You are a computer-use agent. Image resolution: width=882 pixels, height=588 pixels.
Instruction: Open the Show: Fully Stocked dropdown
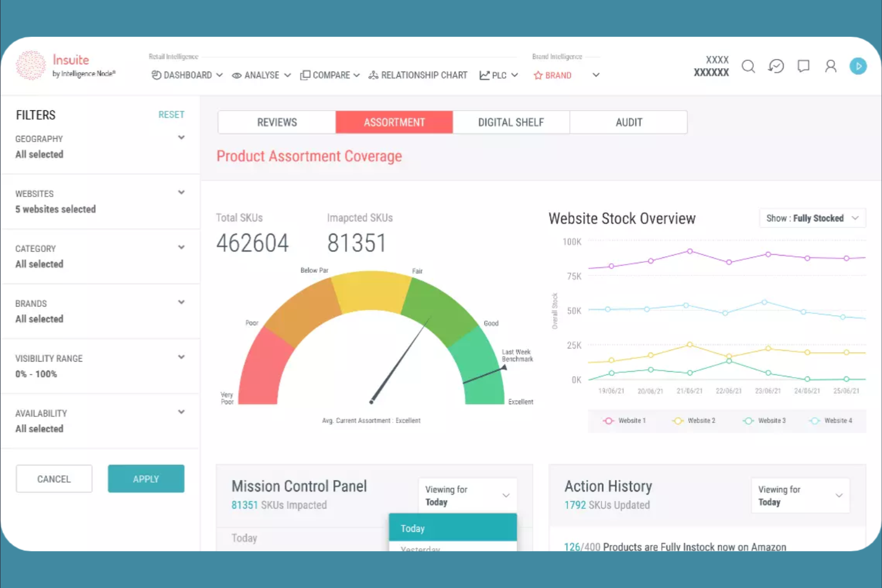coord(812,218)
